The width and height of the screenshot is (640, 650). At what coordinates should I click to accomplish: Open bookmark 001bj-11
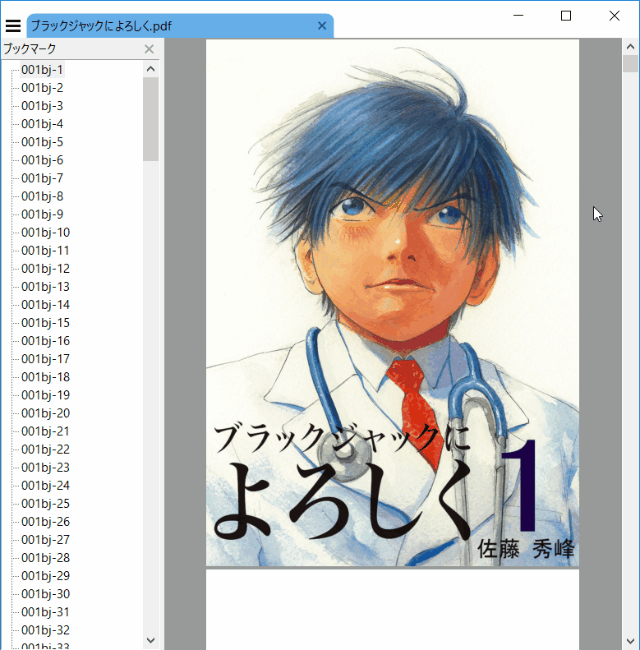45,250
